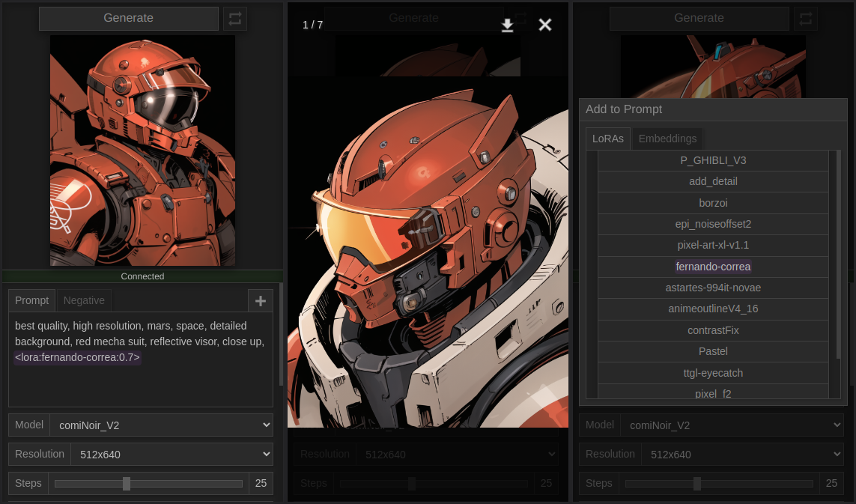Add contrastFix LoRA to prompt
This screenshot has height=504, width=856.
coord(713,330)
